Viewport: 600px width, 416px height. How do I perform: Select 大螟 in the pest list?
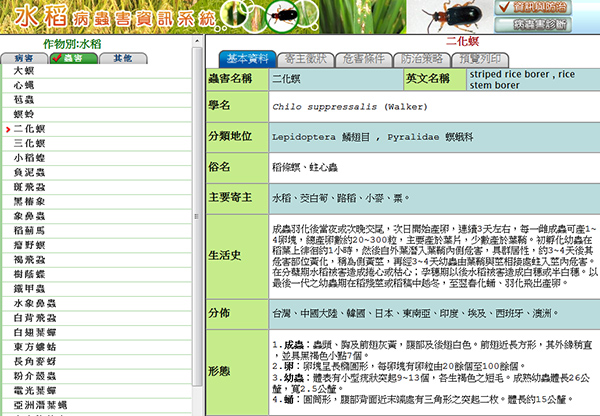(24, 71)
